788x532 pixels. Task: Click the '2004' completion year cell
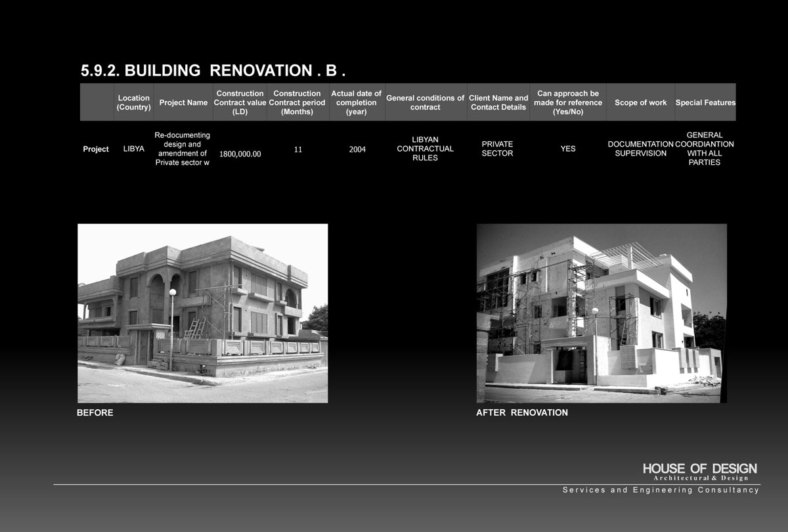click(x=357, y=149)
